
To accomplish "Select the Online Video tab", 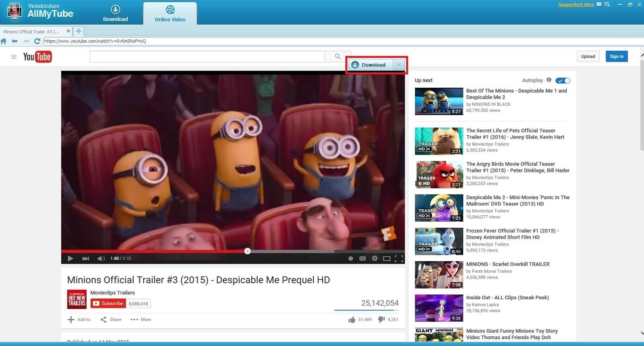I will [x=170, y=14].
